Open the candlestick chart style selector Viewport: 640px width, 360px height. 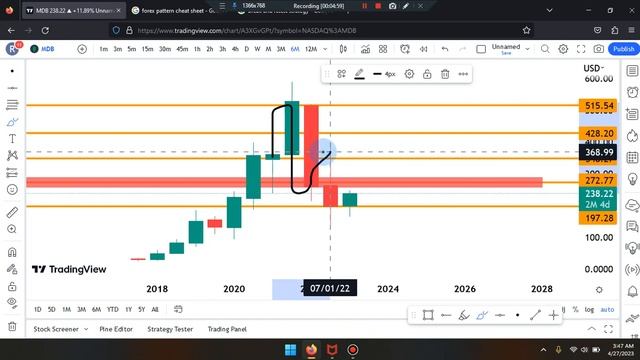[343, 49]
